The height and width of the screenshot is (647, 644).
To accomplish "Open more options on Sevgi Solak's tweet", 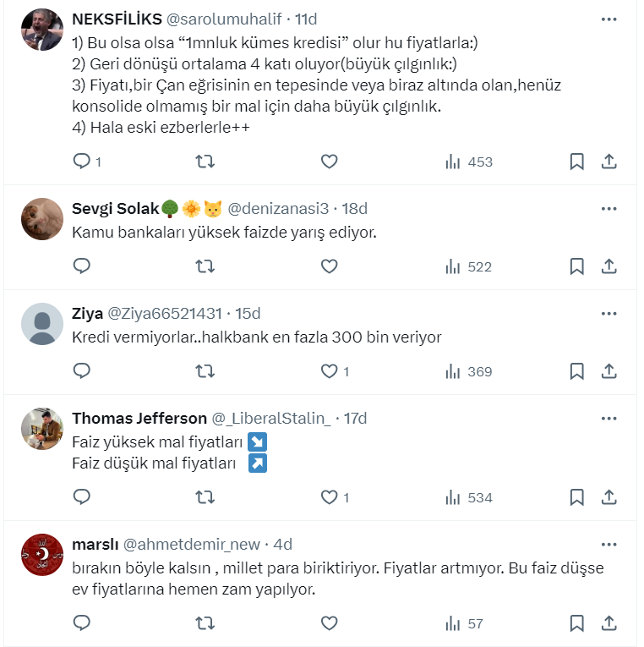I will click(609, 208).
